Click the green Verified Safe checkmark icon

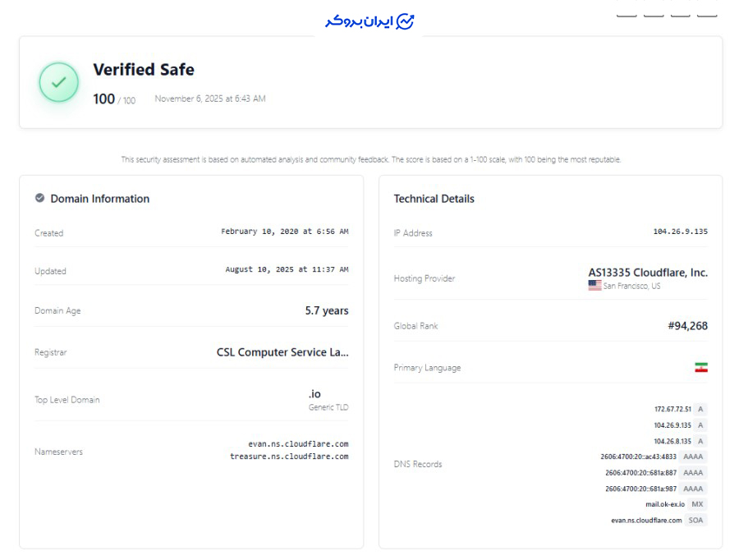59,82
